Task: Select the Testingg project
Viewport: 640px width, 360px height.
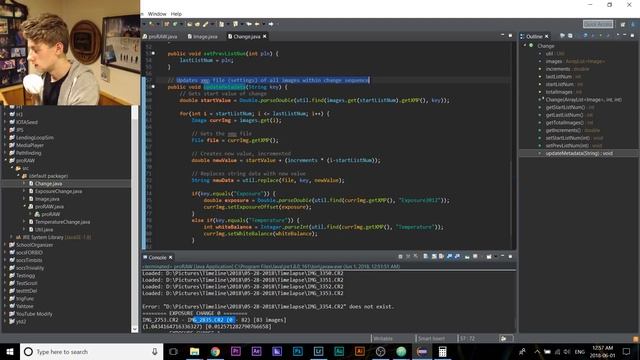Action: pyautogui.click(x=25, y=276)
